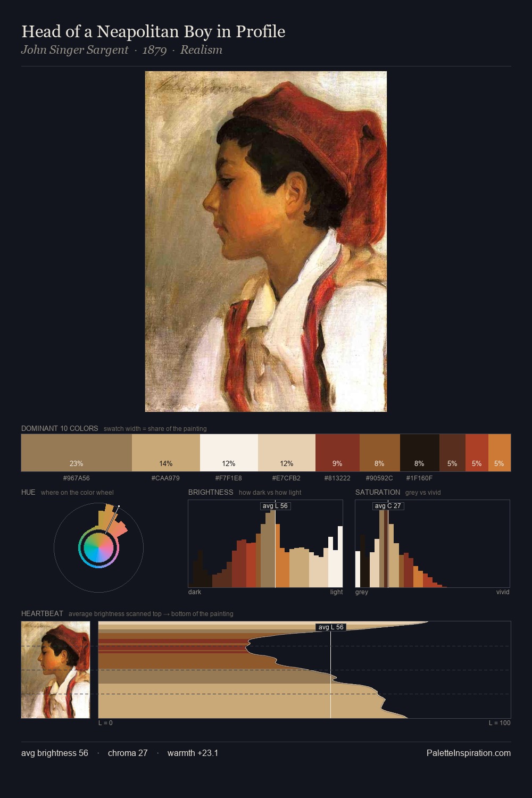Viewport: 532px width, 798px height.
Task: Select the 8% near-black swatch #1F160F
Action: click(419, 453)
